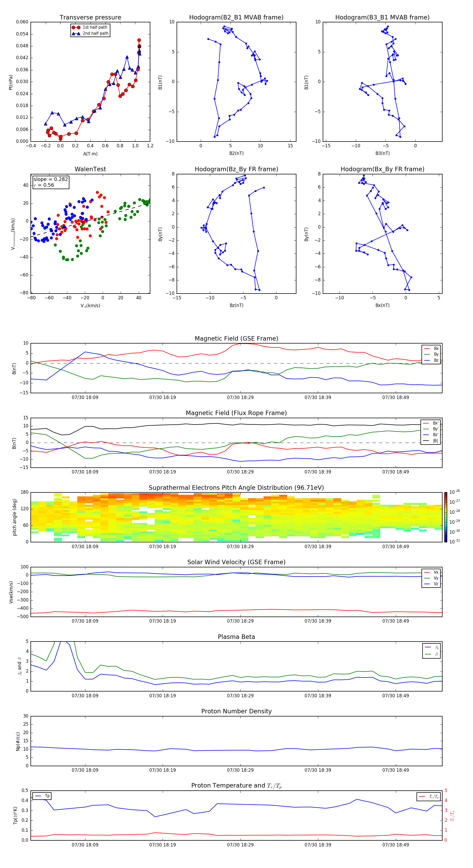Click the 'Pt(nPa)' y-axis label
Image resolution: width=473 pixels, height=868 pixels.
pos(11,82)
